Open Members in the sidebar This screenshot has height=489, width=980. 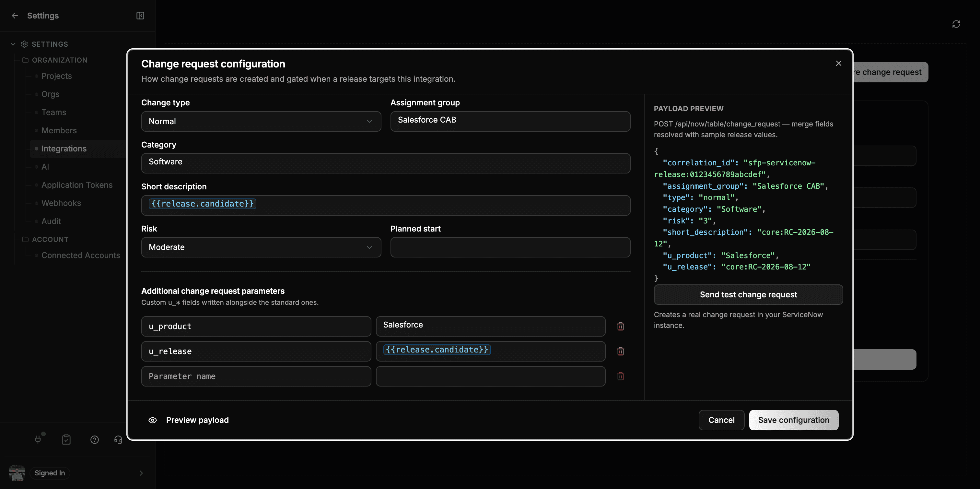click(x=59, y=131)
